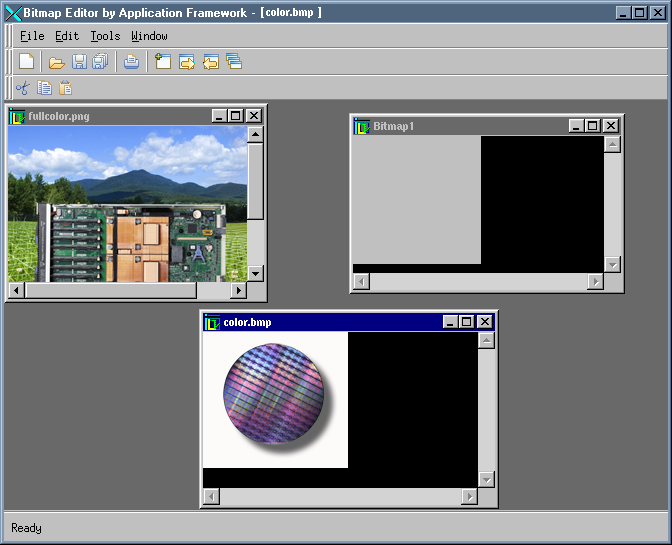Open the Edit menu
The image size is (672, 545).
pos(67,36)
